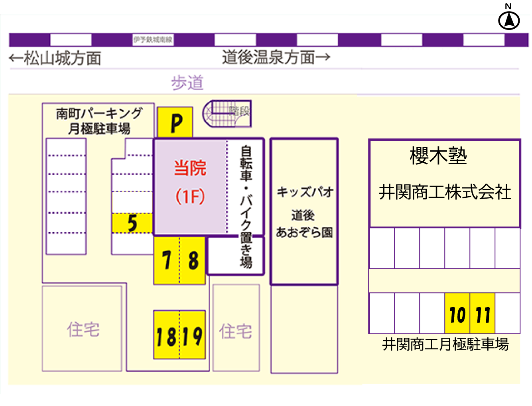
Task: Click the 歩道 sidewalk label
Action: 187,83
